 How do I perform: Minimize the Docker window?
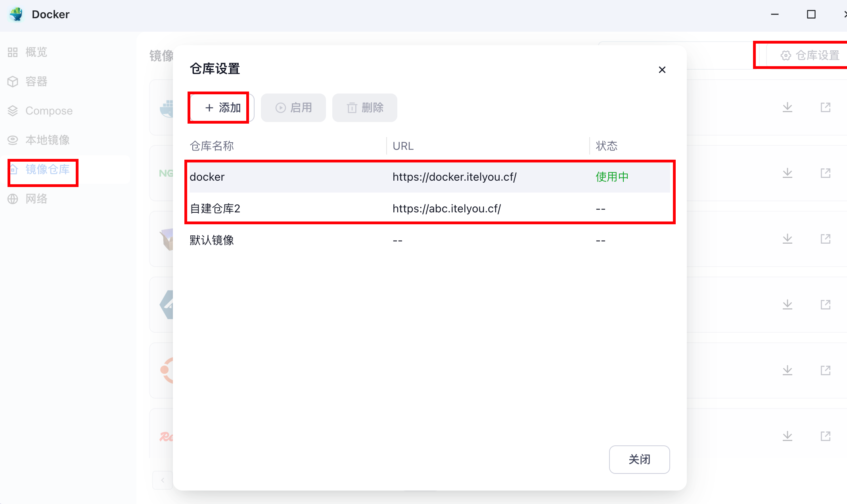[775, 14]
